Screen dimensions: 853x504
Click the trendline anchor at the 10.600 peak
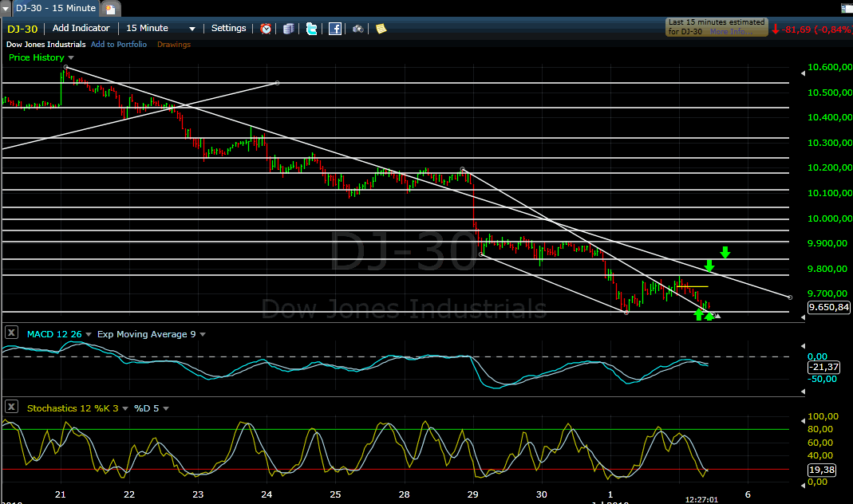click(65, 68)
